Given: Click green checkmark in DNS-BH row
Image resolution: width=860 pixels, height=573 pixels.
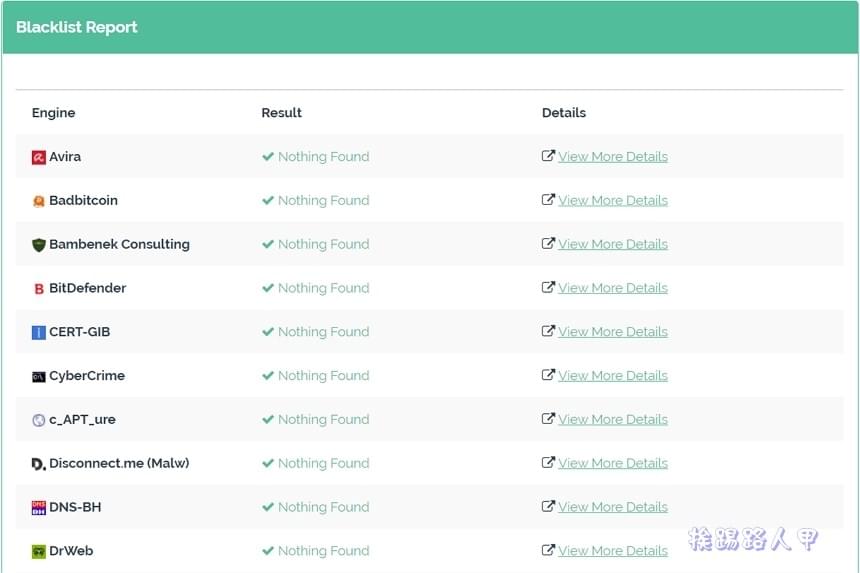Looking at the screenshot, I should click(268, 507).
